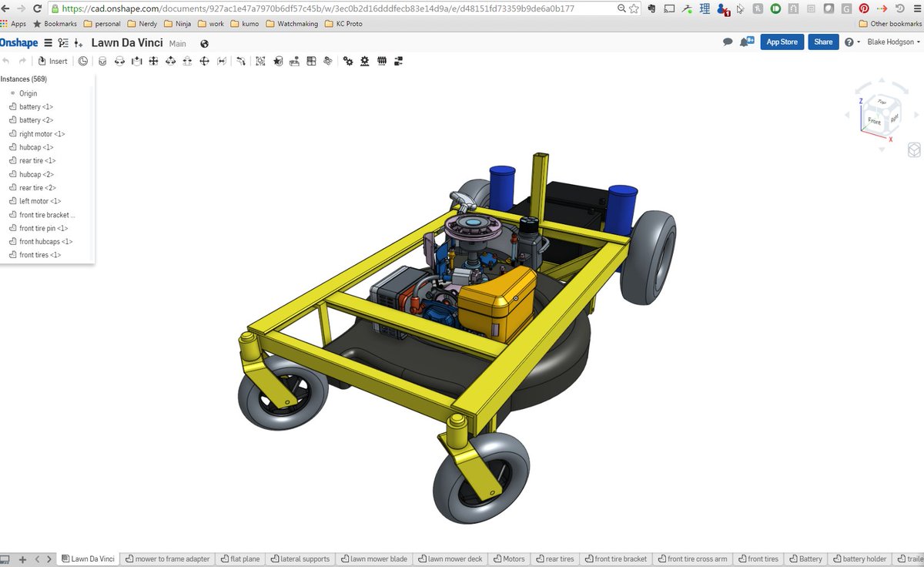Open the Onshape hamburger menu

[x=49, y=43]
